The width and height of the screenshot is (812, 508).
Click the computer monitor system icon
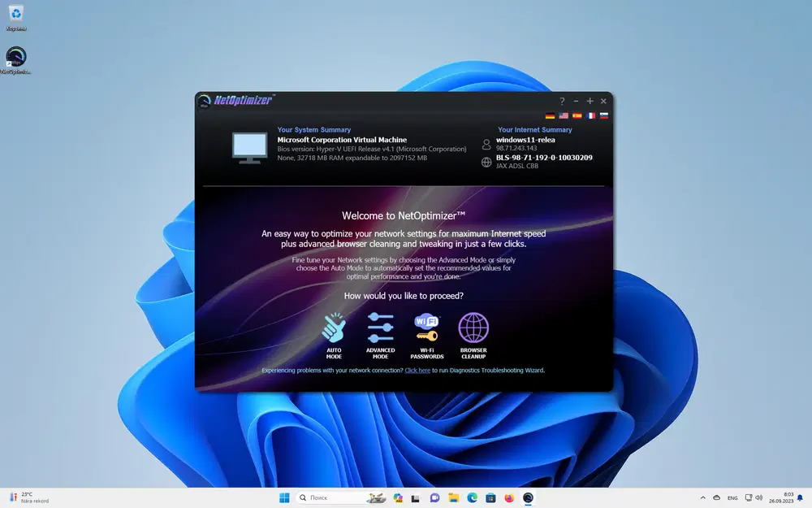(249, 148)
